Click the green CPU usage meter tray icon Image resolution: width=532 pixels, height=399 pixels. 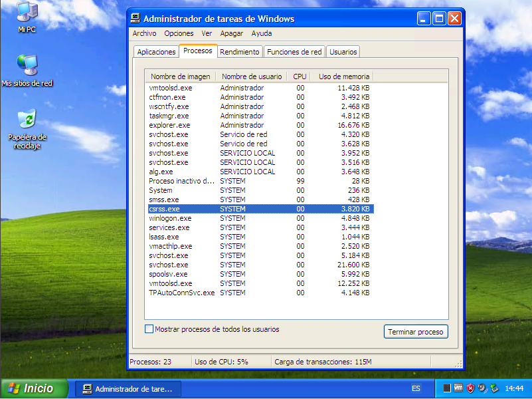click(x=447, y=388)
